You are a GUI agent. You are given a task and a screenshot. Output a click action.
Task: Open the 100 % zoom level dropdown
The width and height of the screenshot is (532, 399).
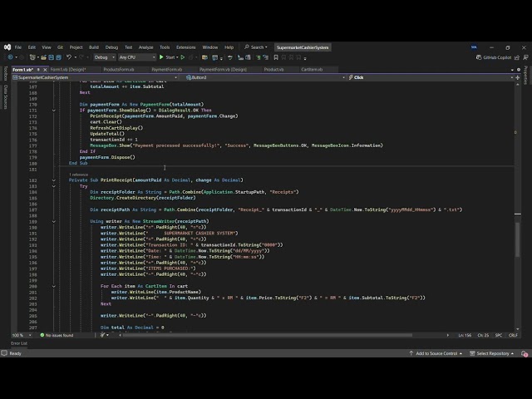22,335
